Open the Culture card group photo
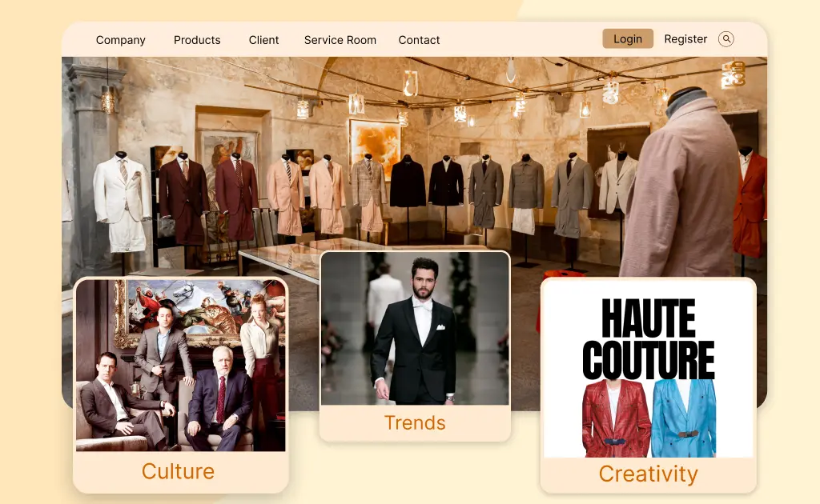Image resolution: width=820 pixels, height=504 pixels. (x=181, y=365)
